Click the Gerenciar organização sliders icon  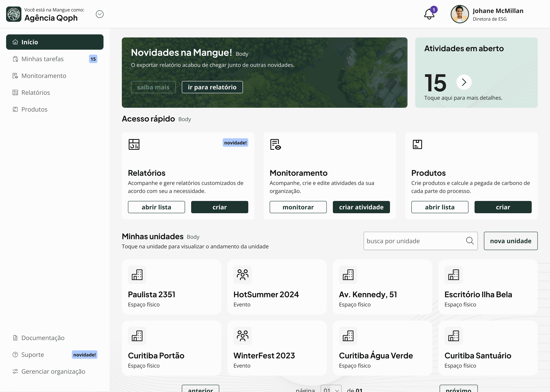[15, 371]
